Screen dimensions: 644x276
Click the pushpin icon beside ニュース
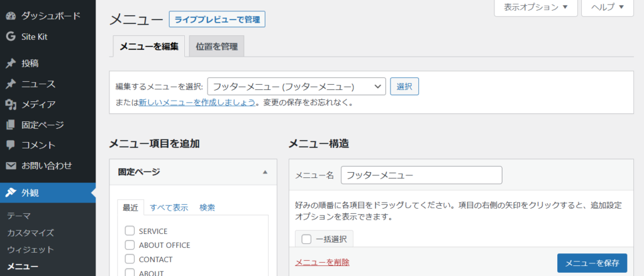pos(11,84)
